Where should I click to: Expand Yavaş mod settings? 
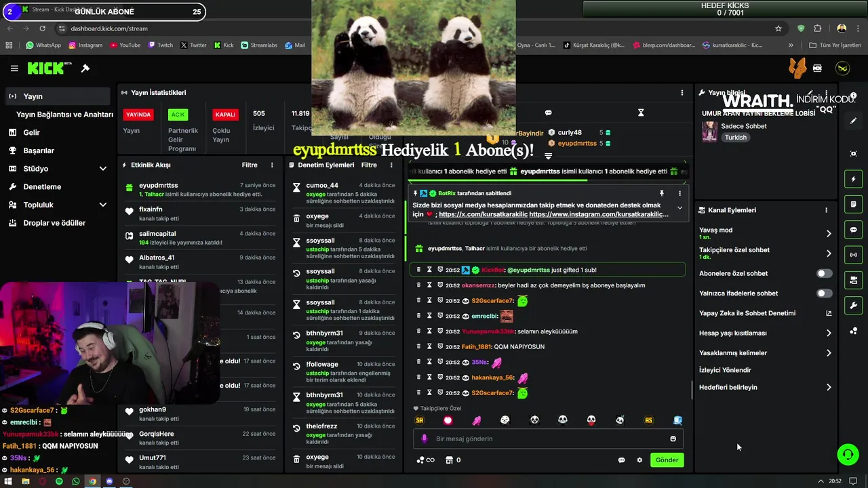coord(829,234)
